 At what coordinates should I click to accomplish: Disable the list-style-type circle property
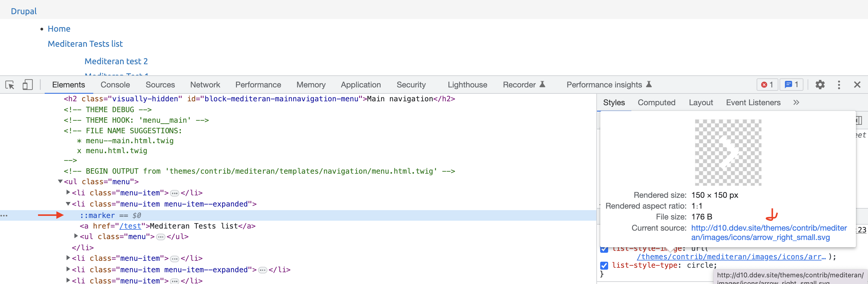click(604, 266)
